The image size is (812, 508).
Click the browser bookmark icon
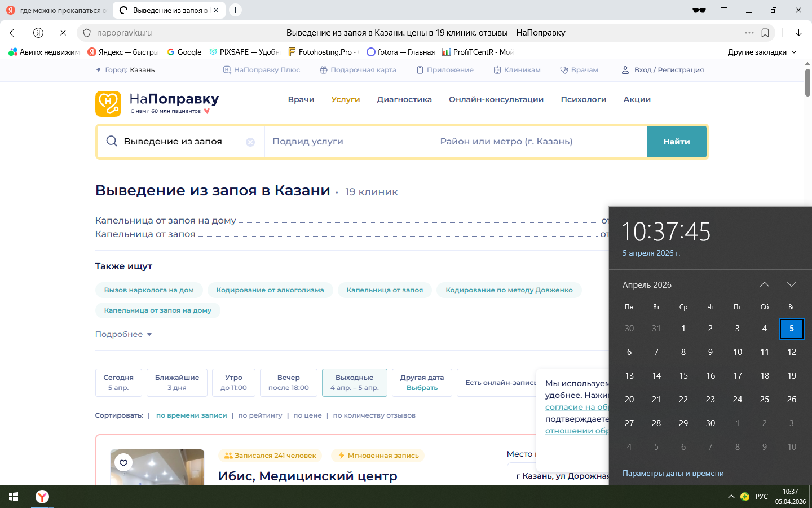tap(765, 33)
